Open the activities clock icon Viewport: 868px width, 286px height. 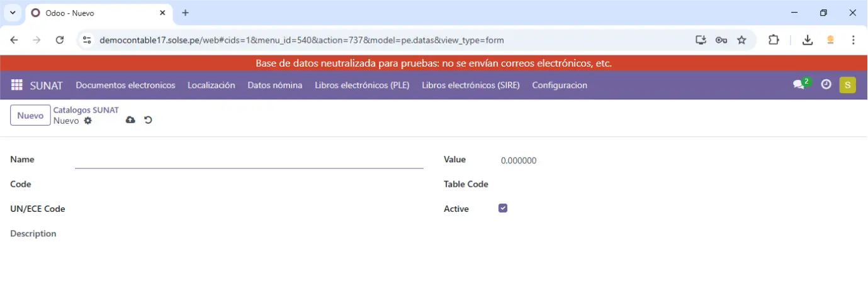click(x=826, y=85)
